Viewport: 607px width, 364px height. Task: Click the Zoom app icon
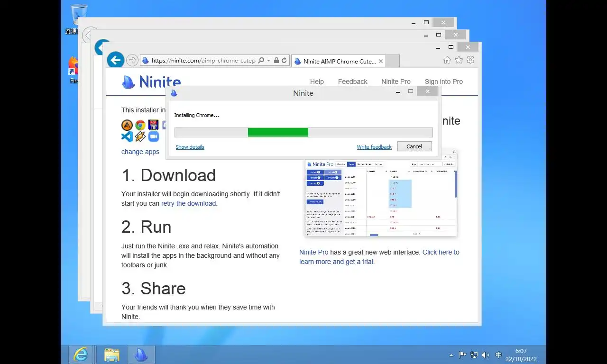coord(153,136)
